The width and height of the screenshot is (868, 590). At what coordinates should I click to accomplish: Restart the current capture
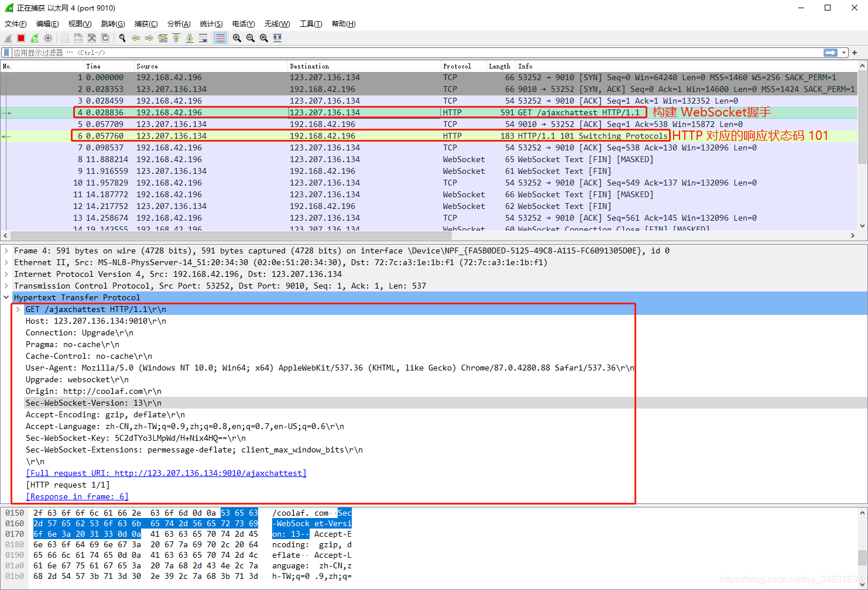click(x=33, y=37)
